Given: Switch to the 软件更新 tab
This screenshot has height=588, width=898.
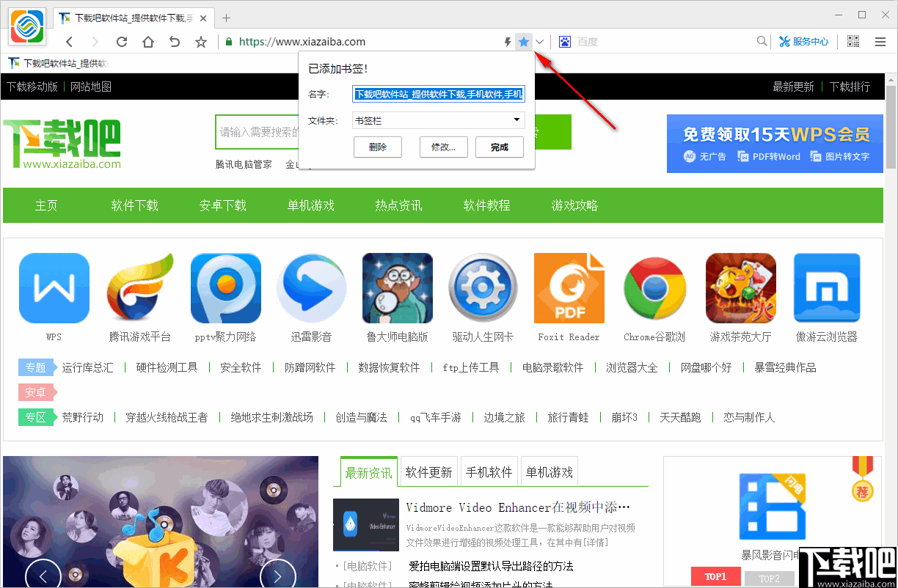Looking at the screenshot, I should (x=428, y=471).
